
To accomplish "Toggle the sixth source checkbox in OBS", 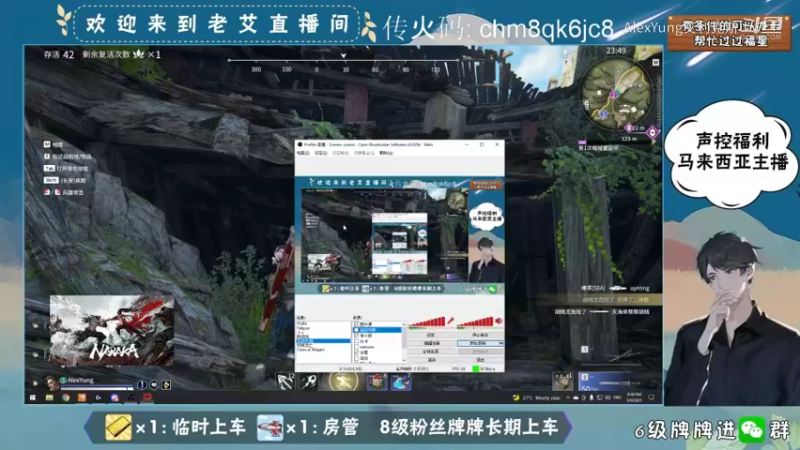I will pyautogui.click(x=356, y=353).
